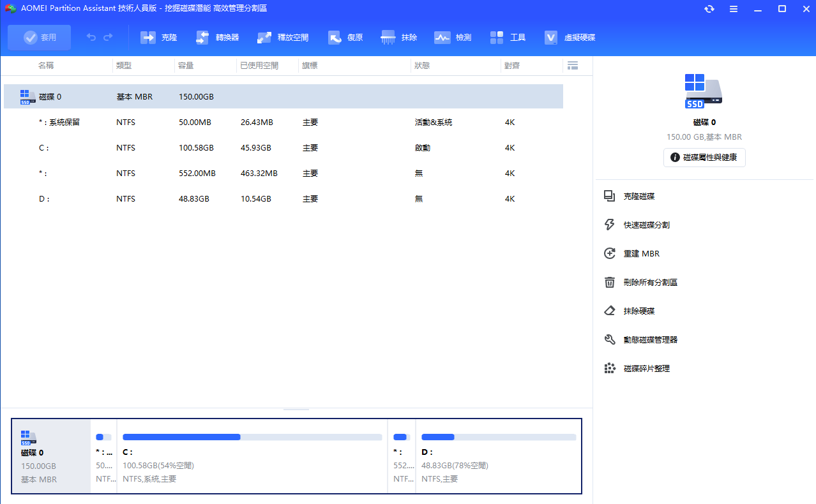Click the undo arrow in toolbar
This screenshot has width=816, height=504.
pyautogui.click(x=91, y=38)
